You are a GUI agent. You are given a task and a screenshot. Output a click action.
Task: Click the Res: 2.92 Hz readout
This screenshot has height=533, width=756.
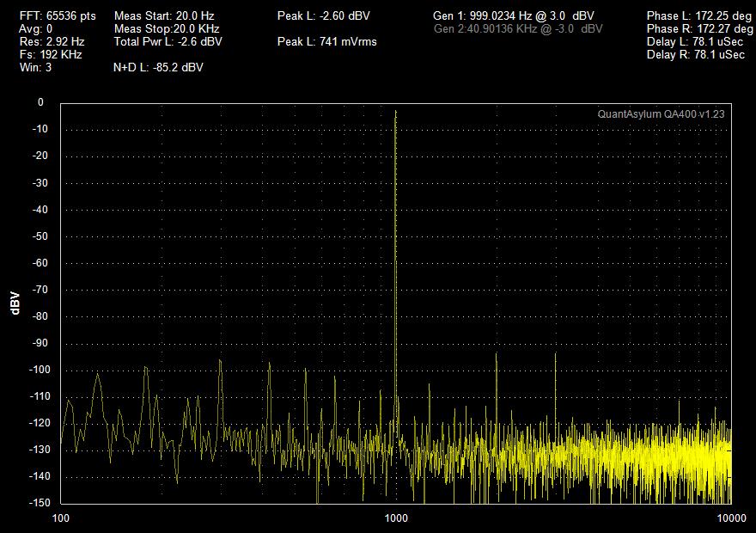[x=52, y=41]
